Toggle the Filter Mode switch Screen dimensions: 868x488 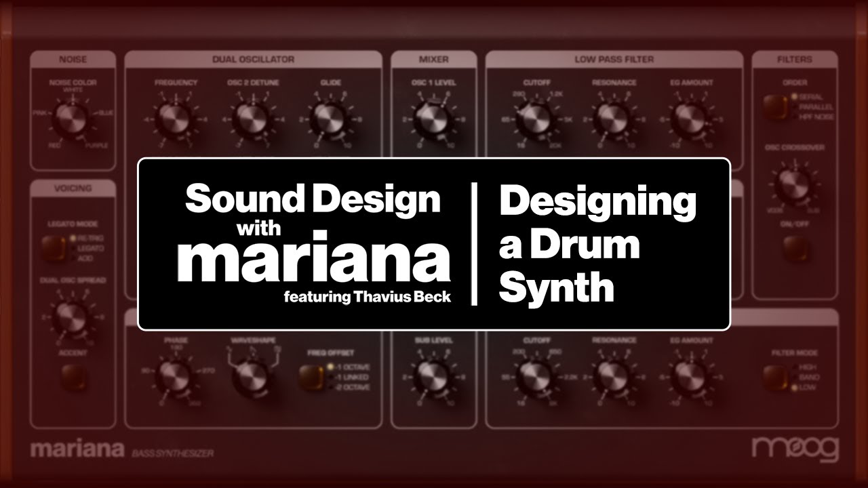775,377
